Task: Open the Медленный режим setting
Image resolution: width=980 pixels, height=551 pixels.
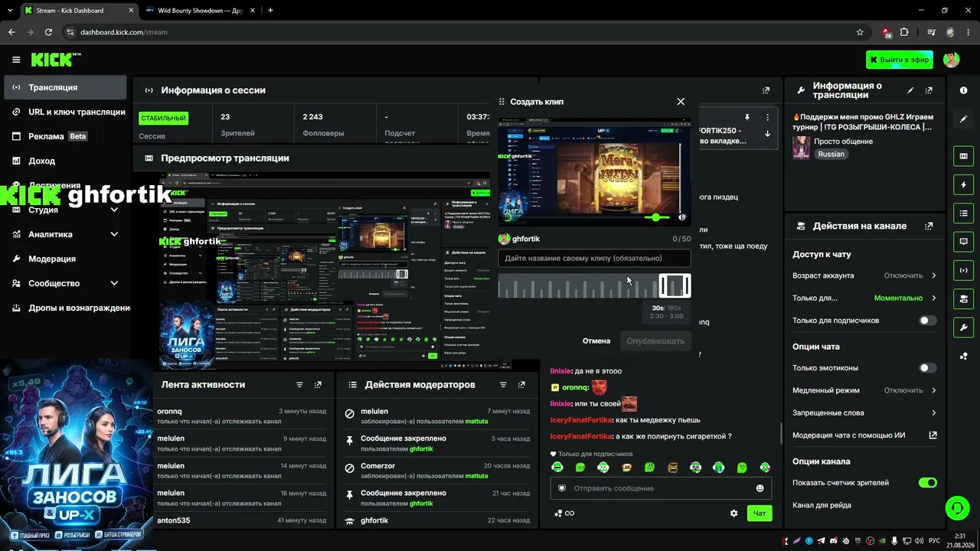Action: tap(864, 390)
